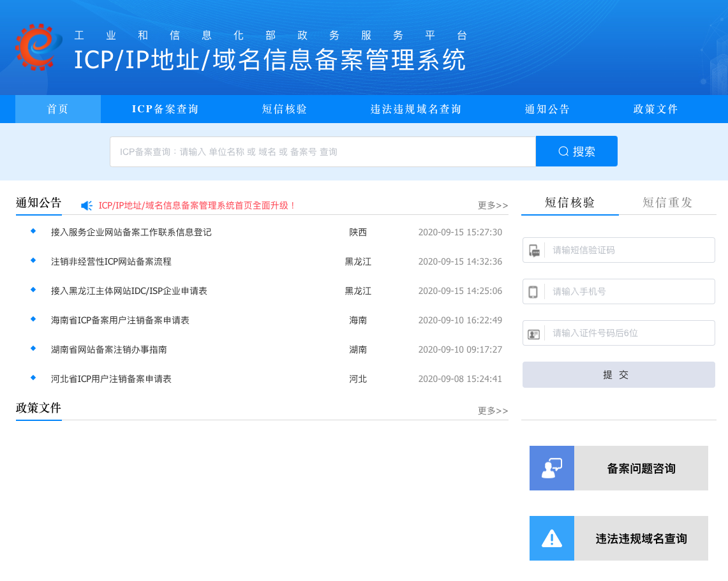
Task: Click the 请输入手机号 input field
Action: coord(628,291)
